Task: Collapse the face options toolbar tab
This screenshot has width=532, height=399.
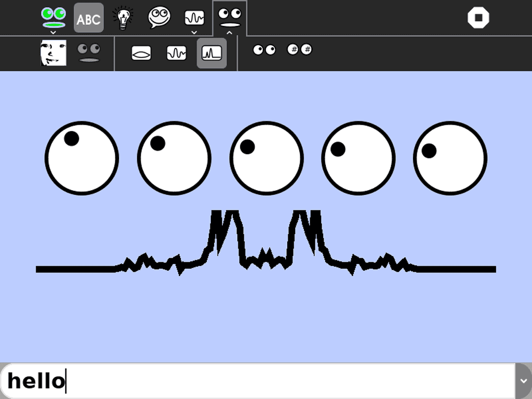Action: click(230, 18)
